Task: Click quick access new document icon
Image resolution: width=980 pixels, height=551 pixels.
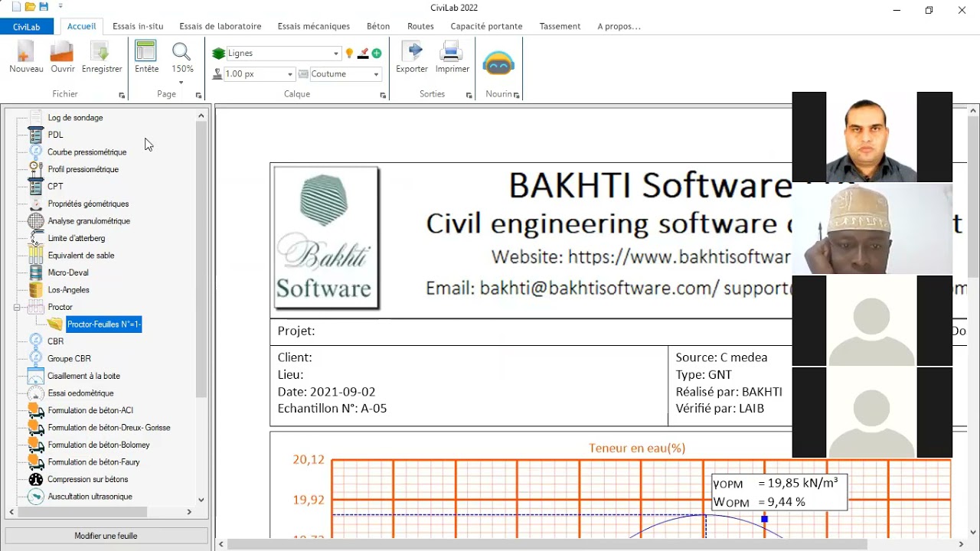Action: [x=17, y=7]
